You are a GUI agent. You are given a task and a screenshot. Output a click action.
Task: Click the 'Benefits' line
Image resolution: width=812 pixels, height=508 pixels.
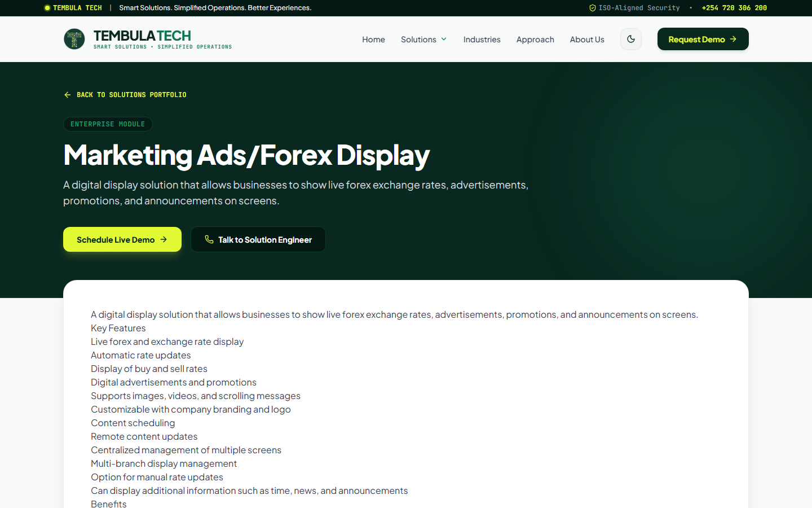109,503
